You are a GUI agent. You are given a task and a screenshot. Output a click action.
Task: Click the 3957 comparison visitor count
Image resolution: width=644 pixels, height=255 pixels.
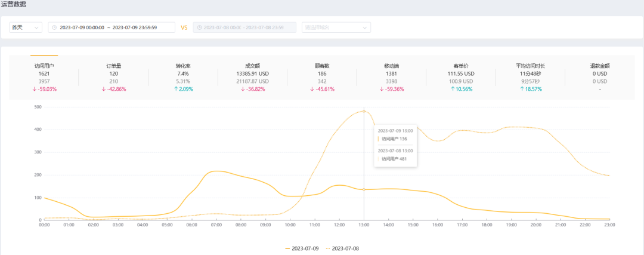[44, 81]
